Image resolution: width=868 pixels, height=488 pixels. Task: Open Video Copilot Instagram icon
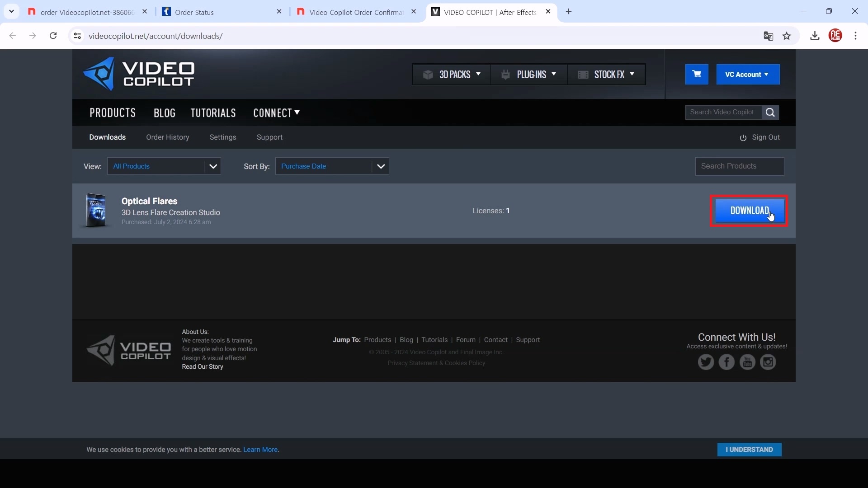[x=768, y=362]
